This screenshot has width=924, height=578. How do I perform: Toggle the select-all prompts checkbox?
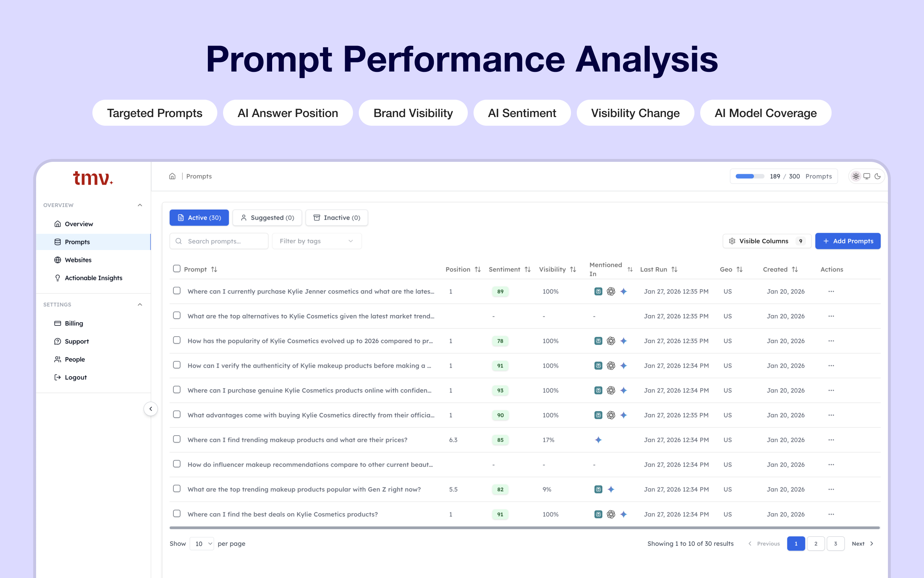(176, 268)
